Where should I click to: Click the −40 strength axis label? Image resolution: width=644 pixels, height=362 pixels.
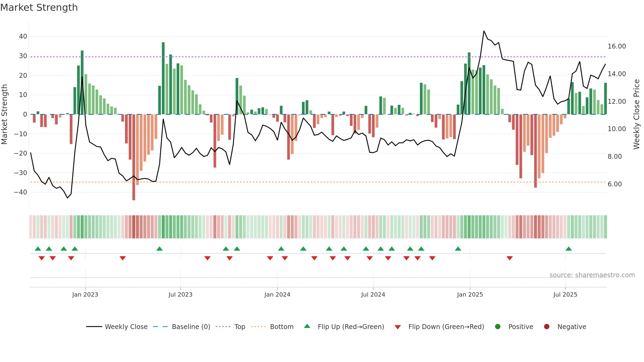point(21,192)
